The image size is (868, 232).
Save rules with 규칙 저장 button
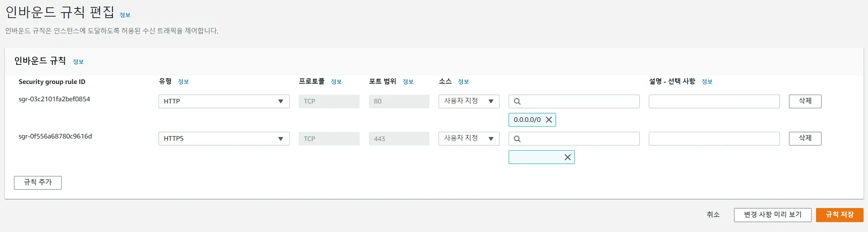click(x=839, y=215)
